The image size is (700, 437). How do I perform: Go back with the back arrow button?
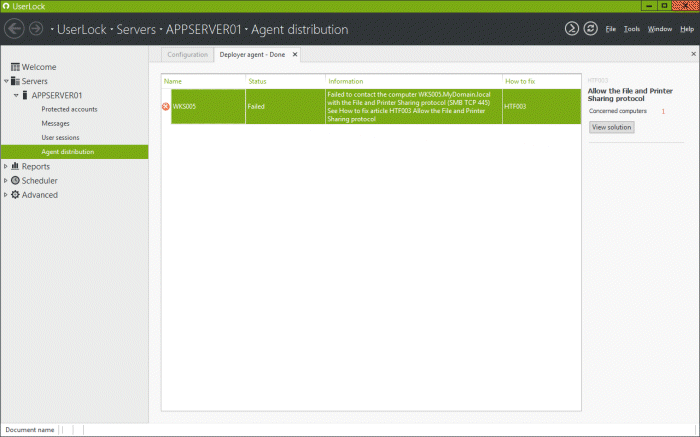tap(14, 29)
